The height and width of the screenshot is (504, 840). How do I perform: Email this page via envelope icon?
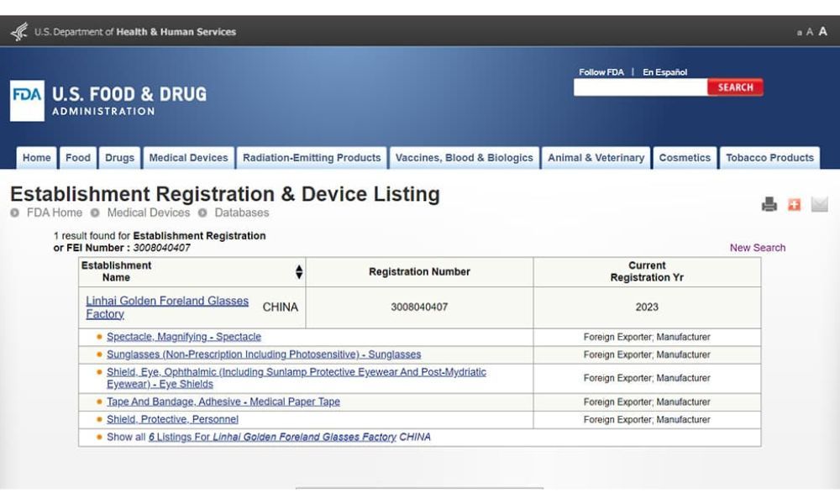[x=819, y=204]
